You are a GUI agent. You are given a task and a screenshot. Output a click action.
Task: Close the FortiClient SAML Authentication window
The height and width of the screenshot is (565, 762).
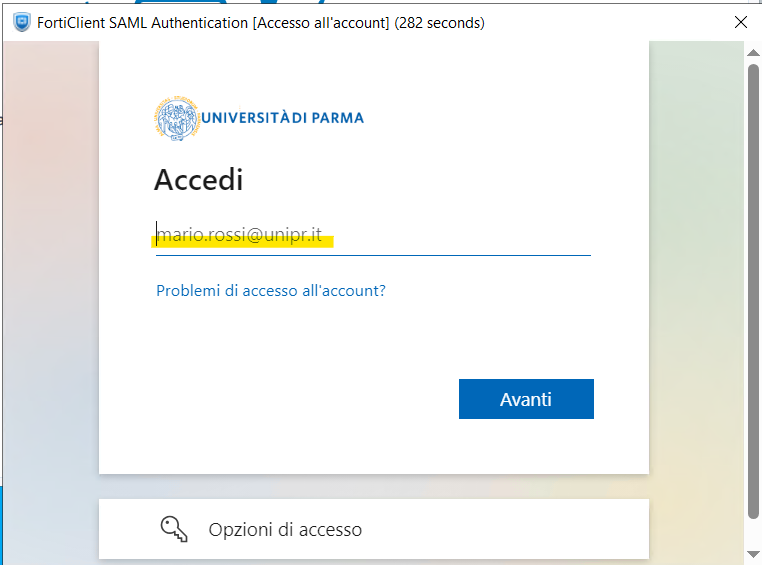741,22
